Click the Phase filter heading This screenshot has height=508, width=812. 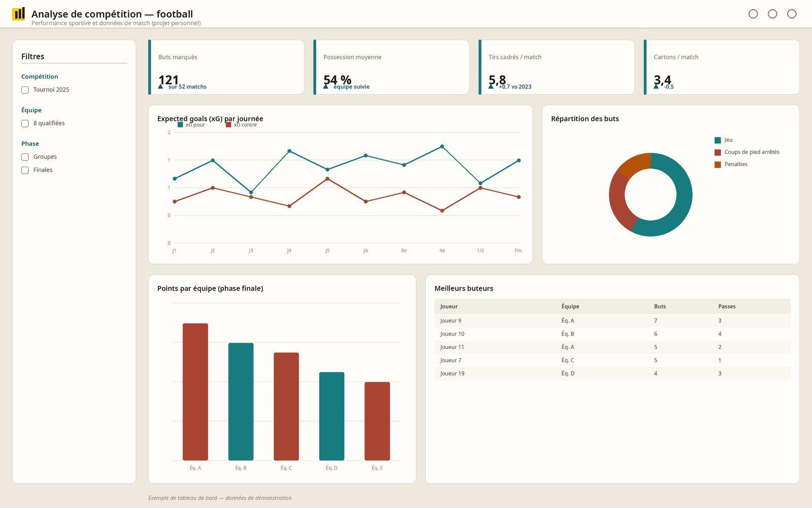click(x=30, y=144)
